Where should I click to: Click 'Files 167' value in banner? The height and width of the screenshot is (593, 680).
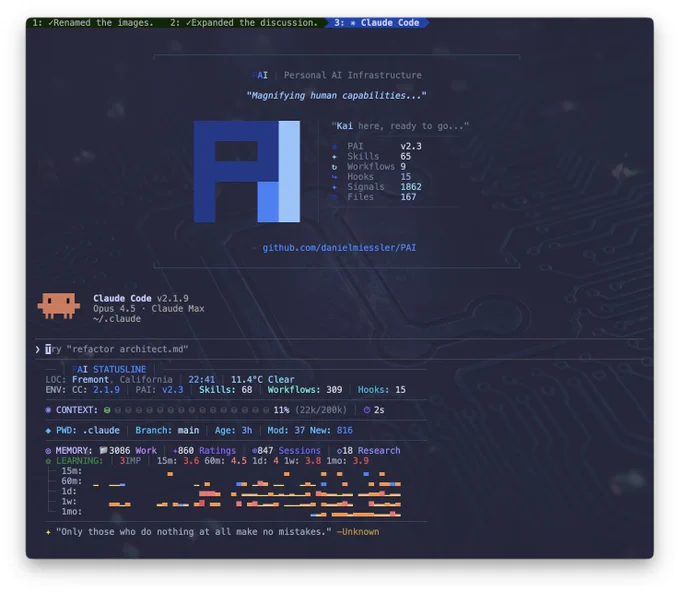click(408, 197)
